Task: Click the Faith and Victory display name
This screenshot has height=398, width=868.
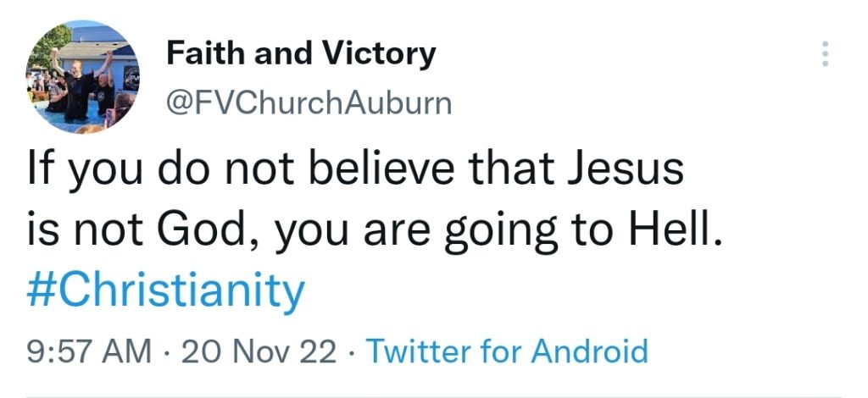Action: [301, 53]
